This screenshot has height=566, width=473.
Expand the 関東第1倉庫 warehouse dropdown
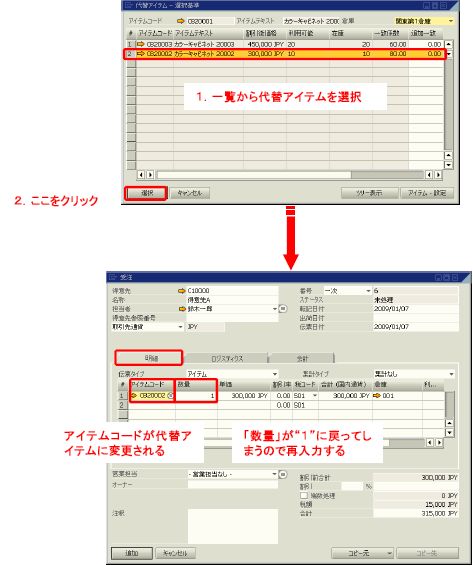tap(451, 21)
